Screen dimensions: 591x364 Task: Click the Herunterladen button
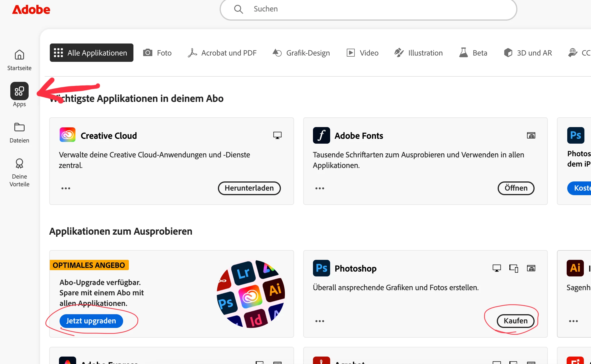pos(249,188)
